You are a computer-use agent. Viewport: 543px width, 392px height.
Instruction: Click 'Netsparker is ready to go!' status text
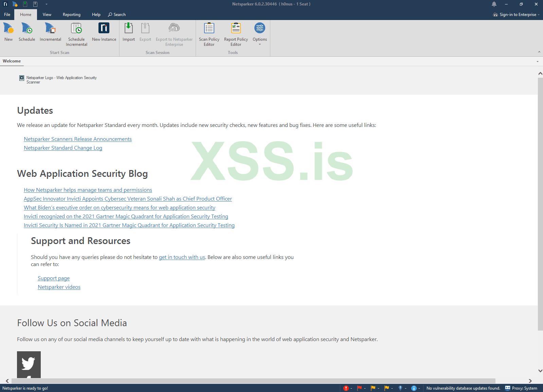25,388
